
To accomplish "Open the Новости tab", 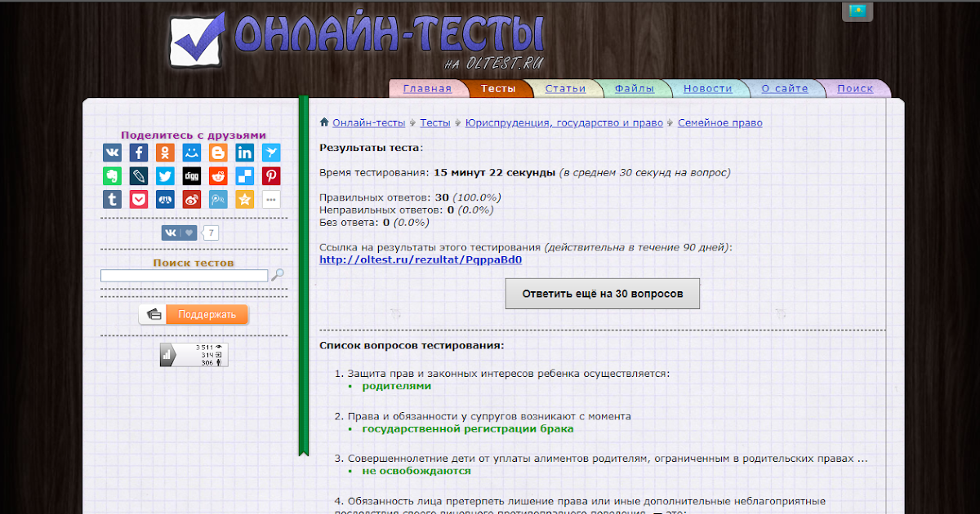I will tap(708, 89).
